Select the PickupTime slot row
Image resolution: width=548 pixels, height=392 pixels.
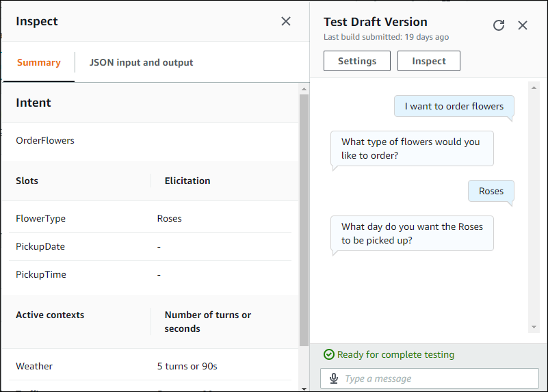(x=146, y=274)
